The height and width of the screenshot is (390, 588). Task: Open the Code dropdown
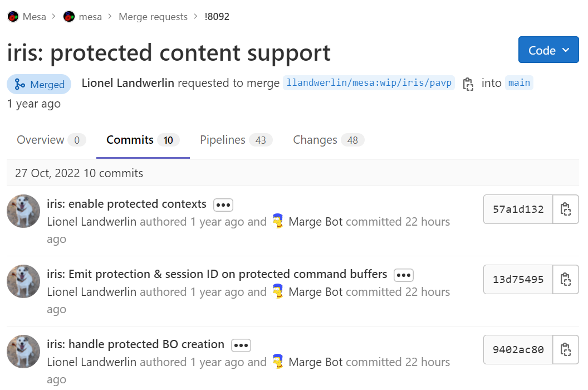point(548,50)
